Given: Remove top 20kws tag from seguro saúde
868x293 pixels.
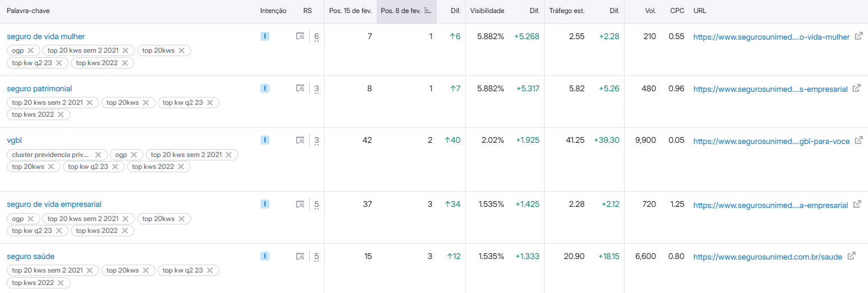Looking at the screenshot, I should coord(146,270).
